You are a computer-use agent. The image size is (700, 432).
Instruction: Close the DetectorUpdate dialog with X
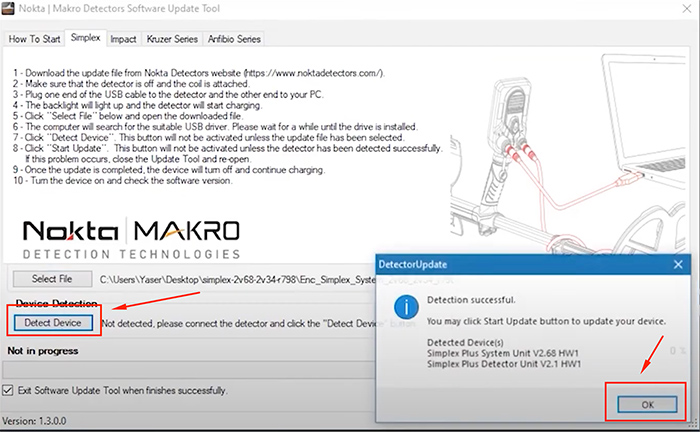coord(678,265)
